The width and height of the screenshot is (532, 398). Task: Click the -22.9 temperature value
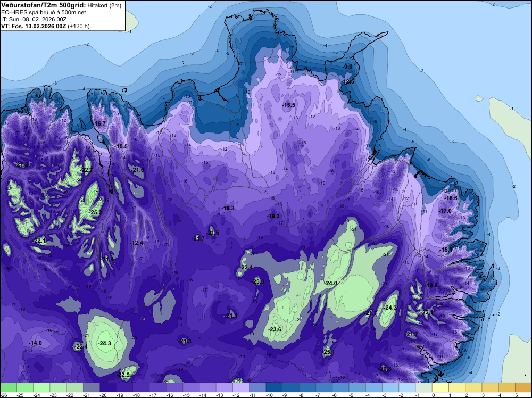[123, 375]
